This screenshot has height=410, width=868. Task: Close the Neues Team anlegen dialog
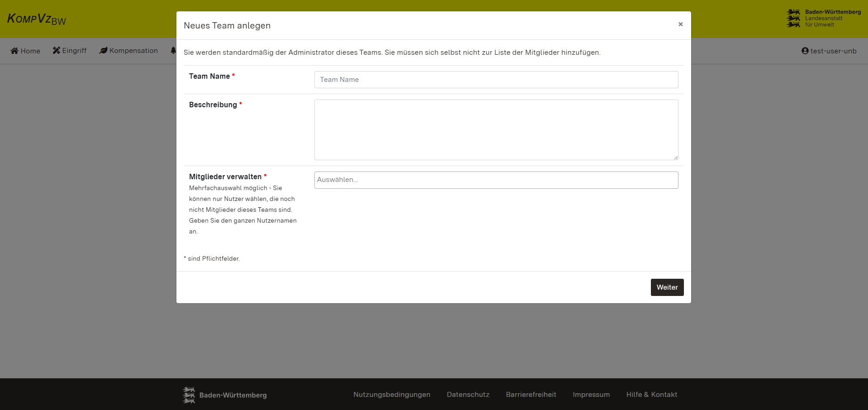tap(680, 24)
